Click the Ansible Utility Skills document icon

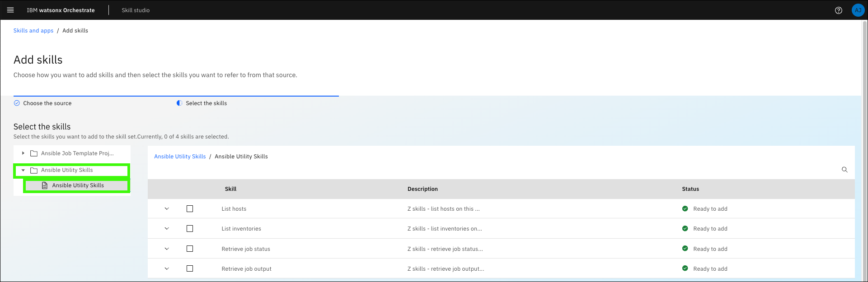coord(45,185)
